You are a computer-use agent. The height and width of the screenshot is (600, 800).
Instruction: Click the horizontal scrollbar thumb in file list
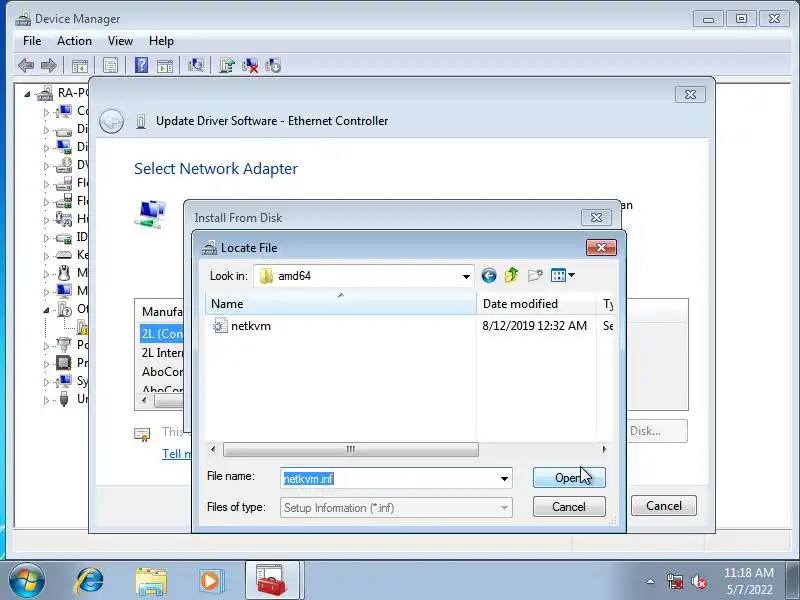(351, 449)
